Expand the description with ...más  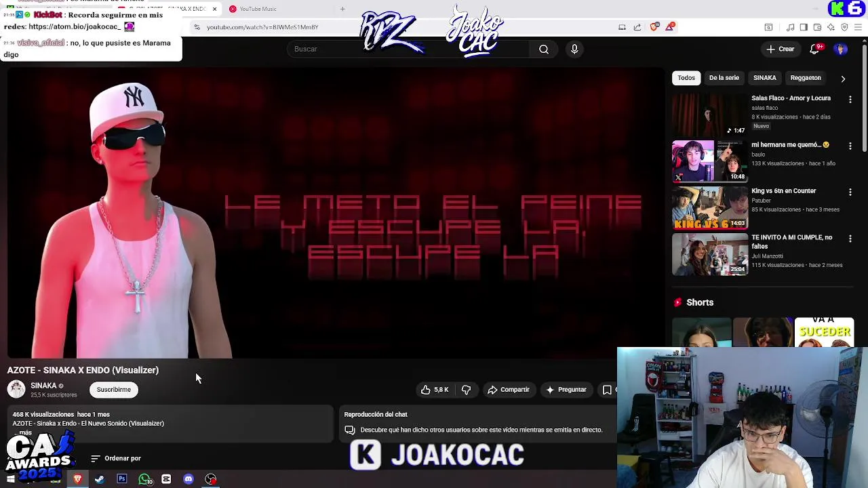click(x=22, y=432)
